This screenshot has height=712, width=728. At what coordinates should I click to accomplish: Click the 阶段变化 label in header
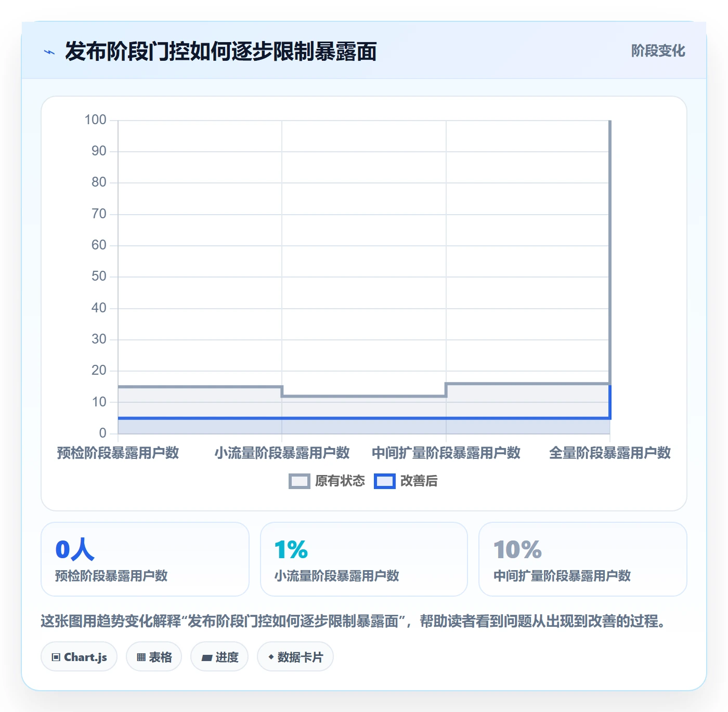coord(658,51)
